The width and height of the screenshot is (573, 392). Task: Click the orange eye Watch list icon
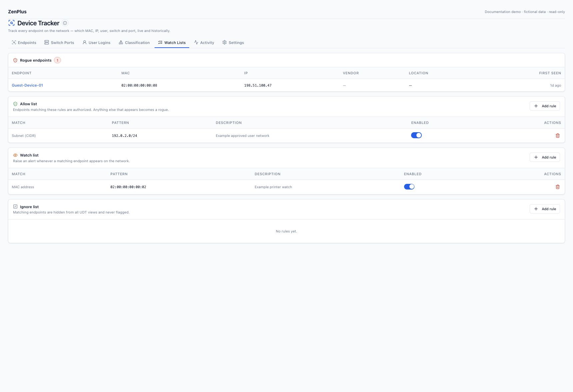(x=15, y=155)
